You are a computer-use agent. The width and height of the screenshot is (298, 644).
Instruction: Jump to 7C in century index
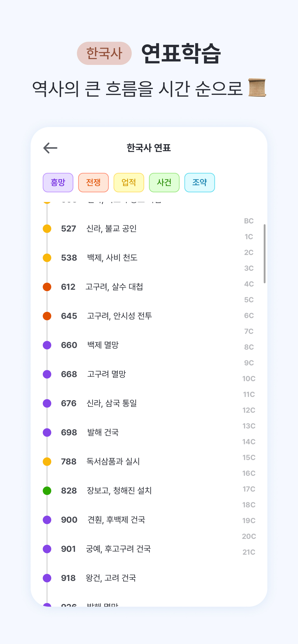[249, 331]
